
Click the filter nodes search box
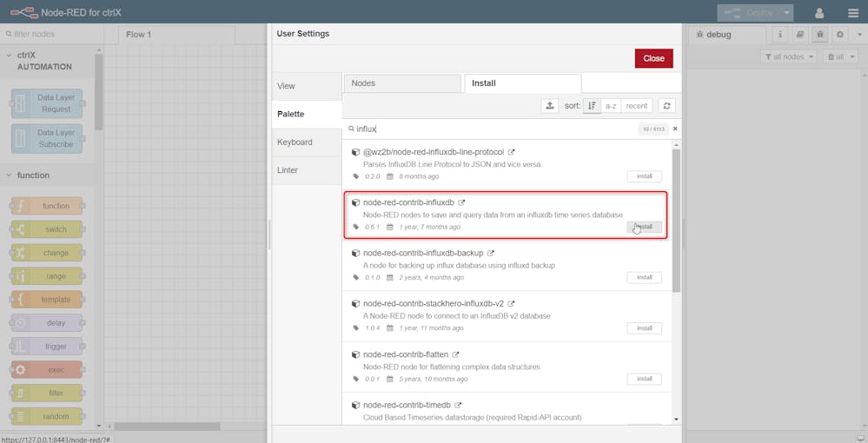coord(51,34)
